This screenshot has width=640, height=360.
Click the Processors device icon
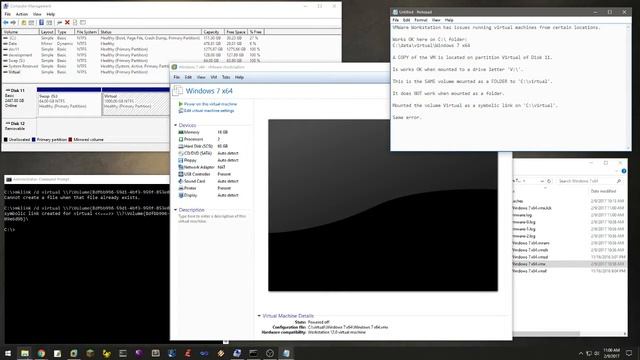(x=181, y=139)
